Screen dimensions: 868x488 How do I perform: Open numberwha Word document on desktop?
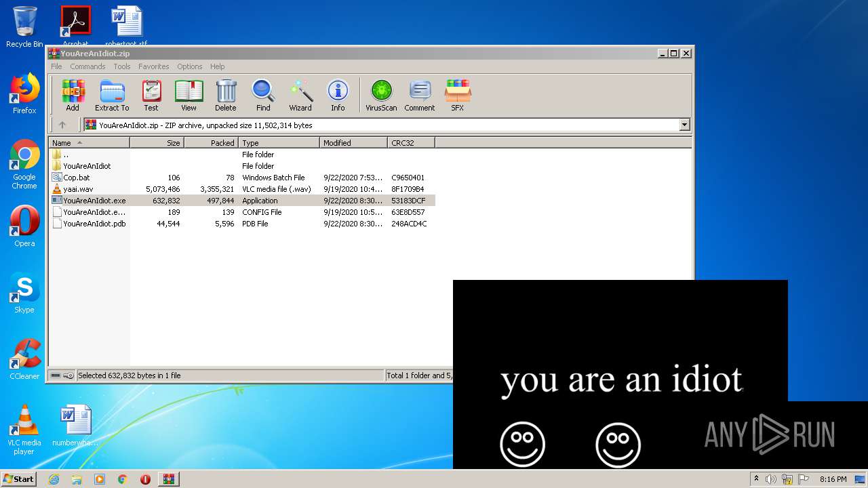tap(75, 426)
